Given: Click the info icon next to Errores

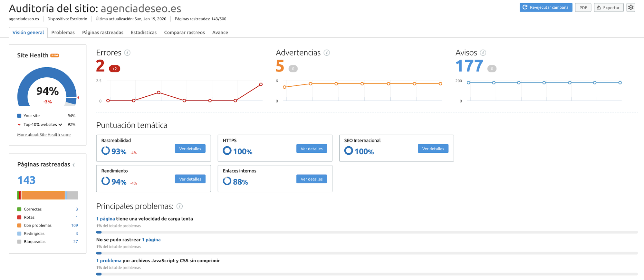Looking at the screenshot, I should pyautogui.click(x=127, y=53).
